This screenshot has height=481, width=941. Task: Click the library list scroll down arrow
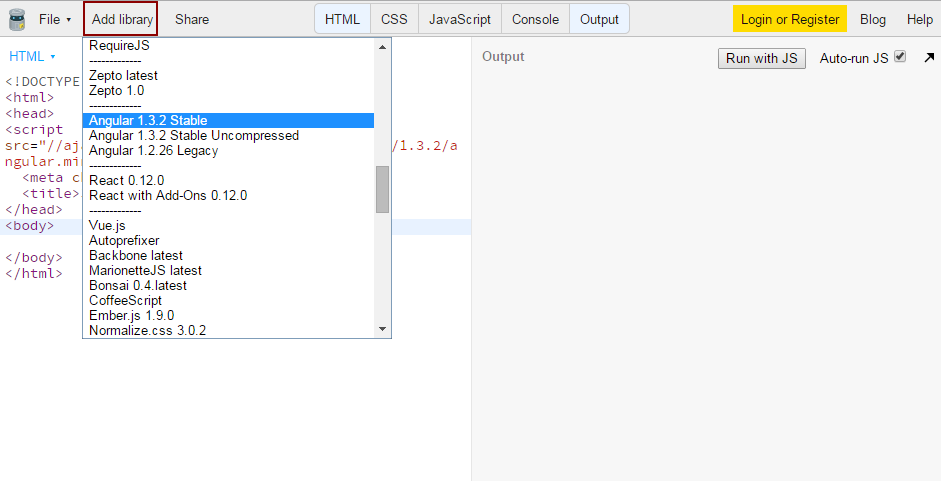point(382,329)
